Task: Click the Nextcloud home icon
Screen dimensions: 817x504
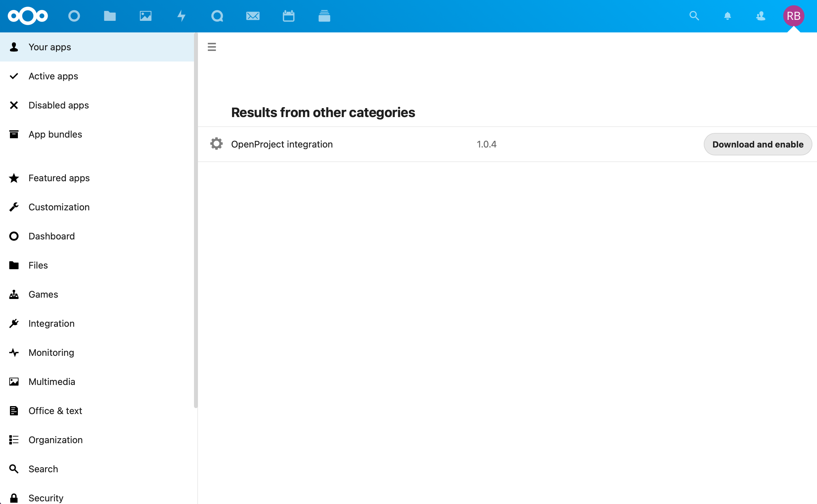Action: point(28,16)
